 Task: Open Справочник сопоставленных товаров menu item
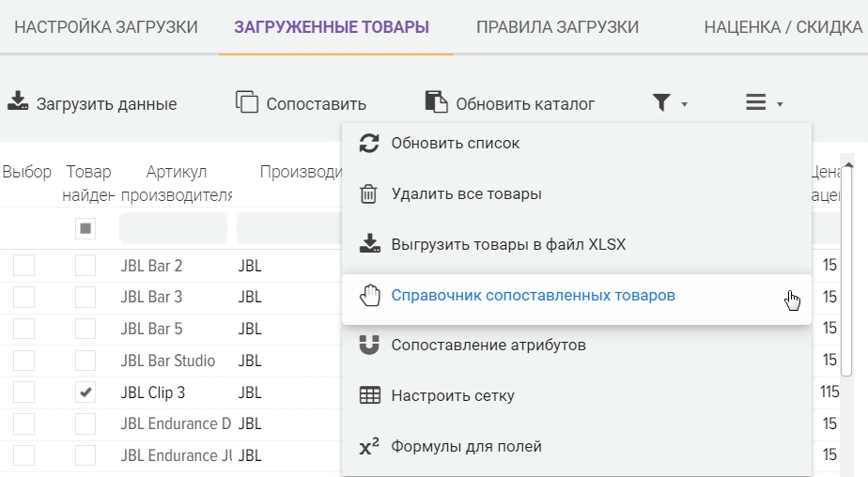[533, 296]
